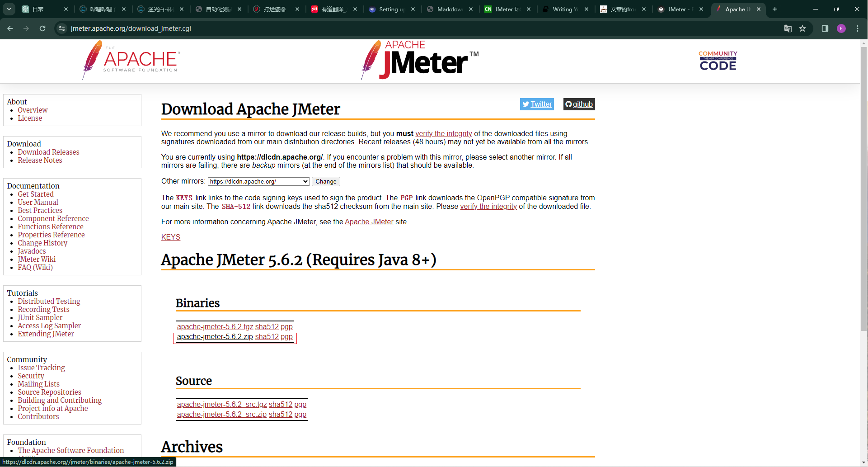Image resolution: width=868 pixels, height=467 pixels.
Task: Open the profile avatar menu
Action: 841,28
